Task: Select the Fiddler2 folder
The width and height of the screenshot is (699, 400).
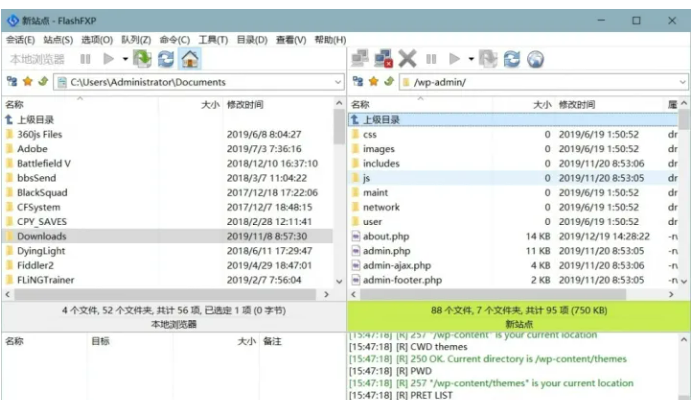Action: [x=168, y=265]
